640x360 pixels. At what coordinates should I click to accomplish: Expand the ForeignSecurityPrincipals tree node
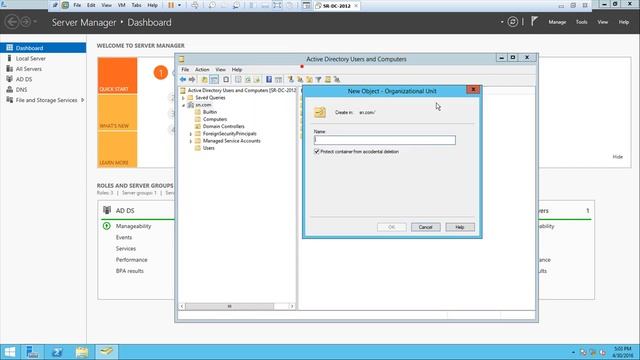[x=191, y=134]
